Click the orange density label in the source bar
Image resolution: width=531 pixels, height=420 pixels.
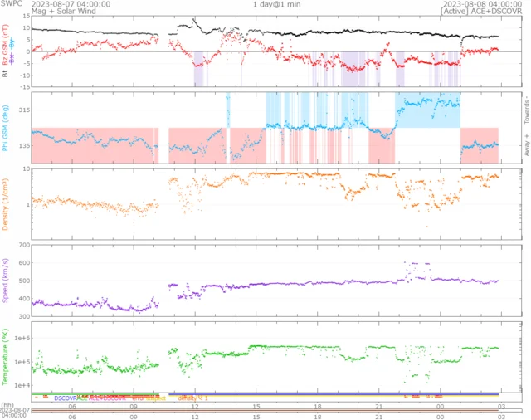click(x=192, y=398)
